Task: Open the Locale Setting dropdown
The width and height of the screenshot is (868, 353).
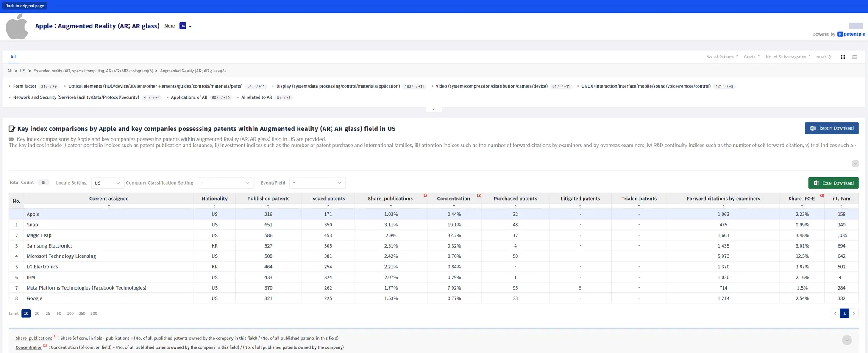Action: click(107, 183)
